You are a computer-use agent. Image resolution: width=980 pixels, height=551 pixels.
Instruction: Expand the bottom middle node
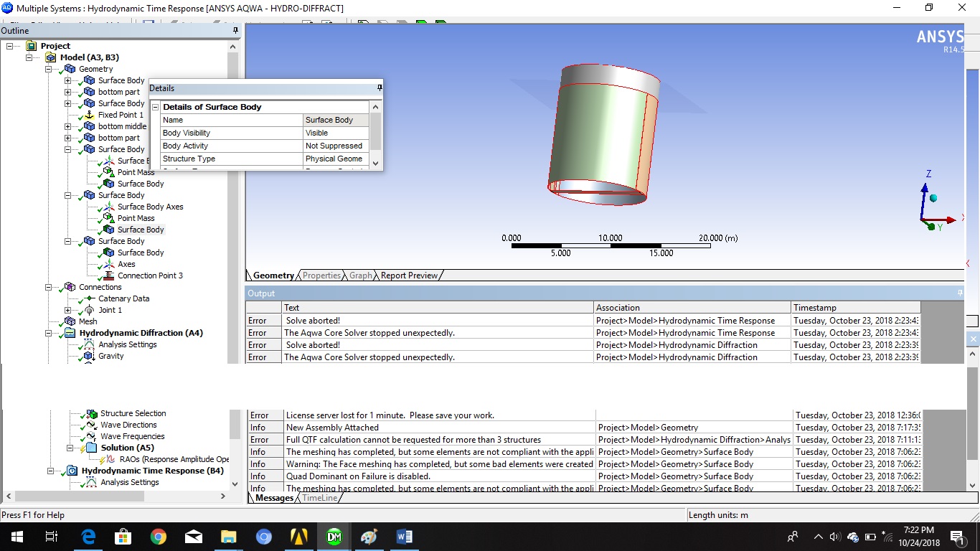[x=67, y=126]
